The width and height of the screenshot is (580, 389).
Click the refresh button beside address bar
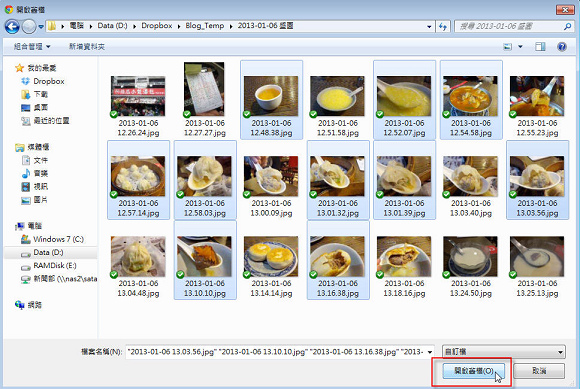click(443, 26)
